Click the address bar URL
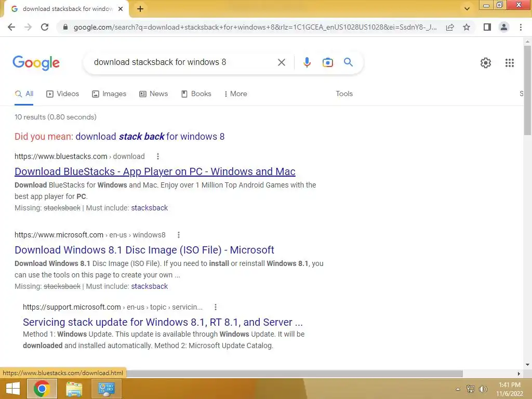 pyautogui.click(x=255, y=27)
